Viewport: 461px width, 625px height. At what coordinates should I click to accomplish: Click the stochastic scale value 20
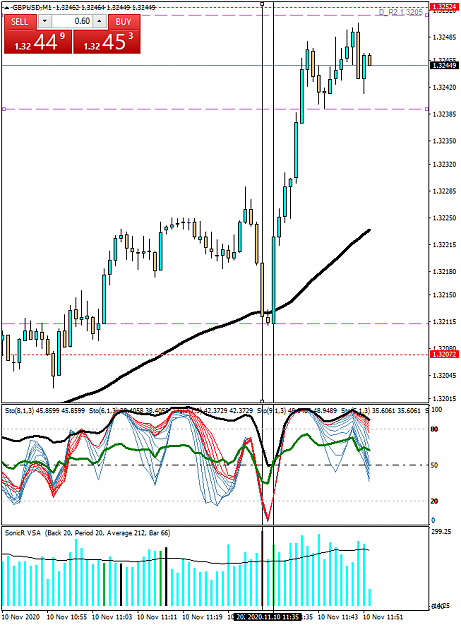point(435,501)
